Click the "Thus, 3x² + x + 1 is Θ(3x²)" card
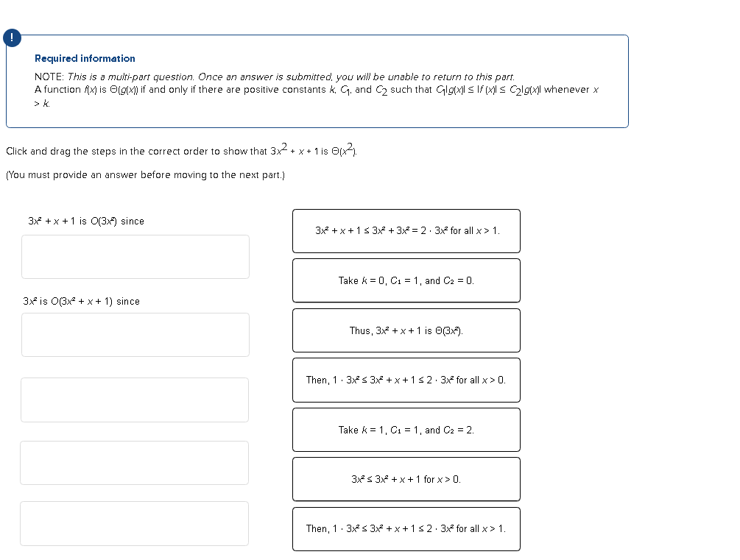740x560 pixels. pyautogui.click(x=406, y=330)
